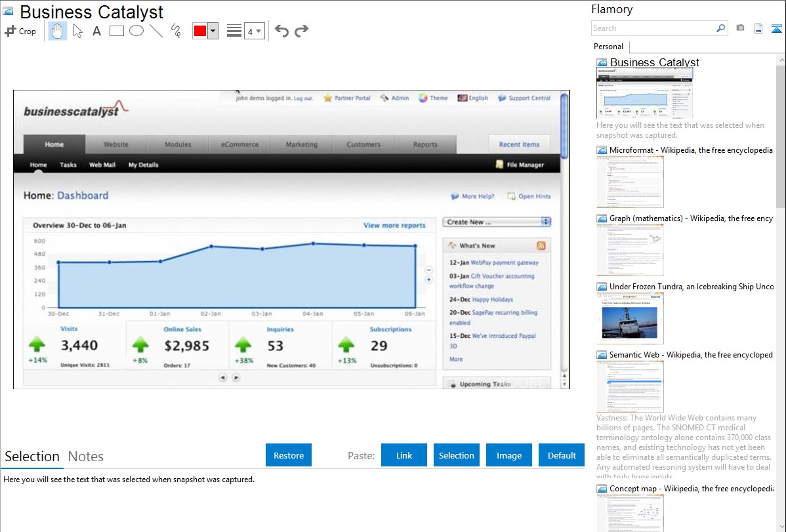786x532 pixels.
Task: Click the Recent Items button
Action: coord(520,144)
